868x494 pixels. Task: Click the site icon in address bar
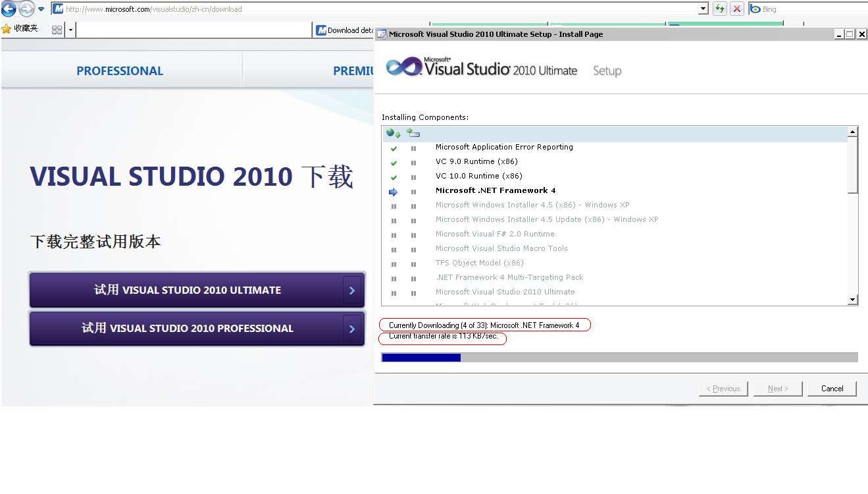[x=59, y=9]
